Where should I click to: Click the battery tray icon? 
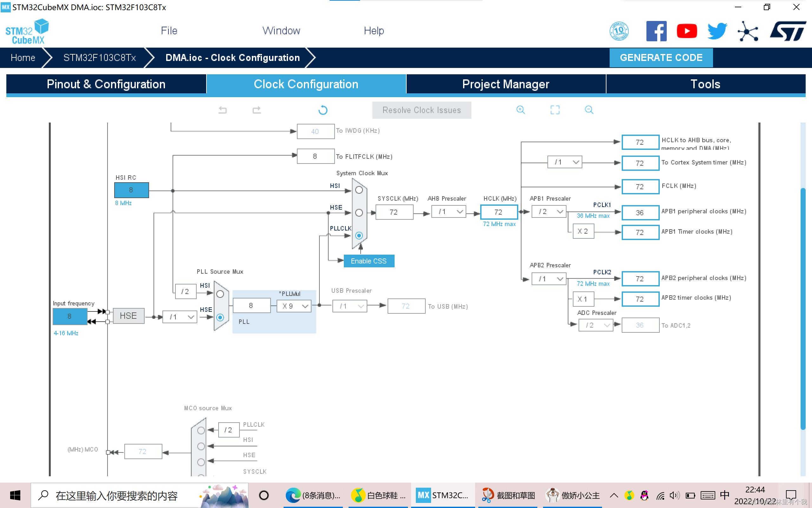690,495
